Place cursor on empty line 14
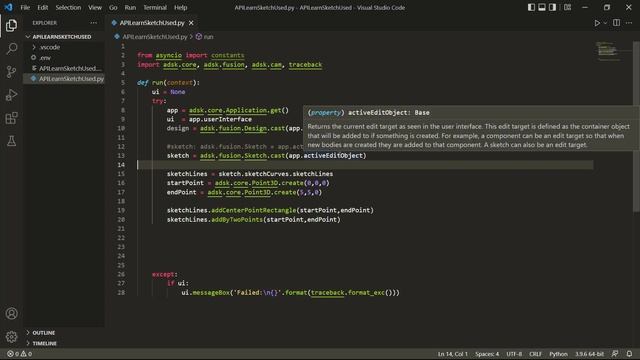 [x=365, y=165]
